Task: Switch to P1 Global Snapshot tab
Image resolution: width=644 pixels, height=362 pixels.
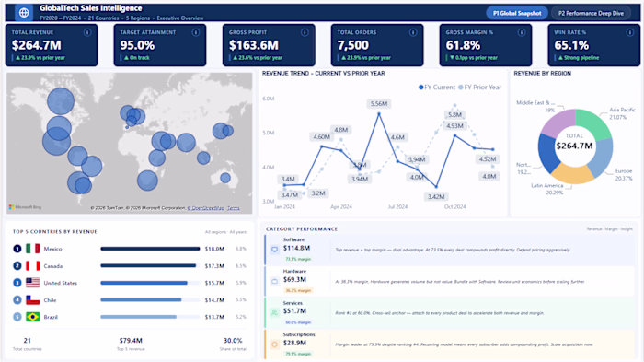Action: coord(517,13)
